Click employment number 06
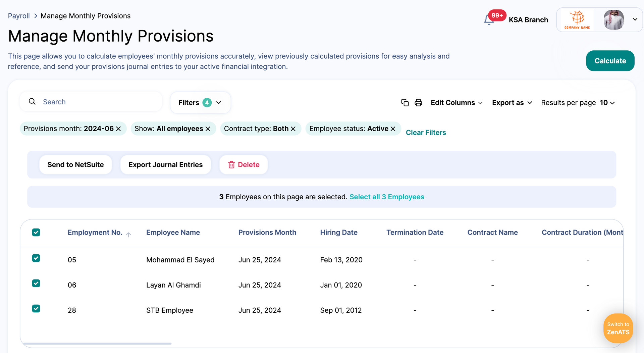The height and width of the screenshot is (353, 644). click(72, 285)
